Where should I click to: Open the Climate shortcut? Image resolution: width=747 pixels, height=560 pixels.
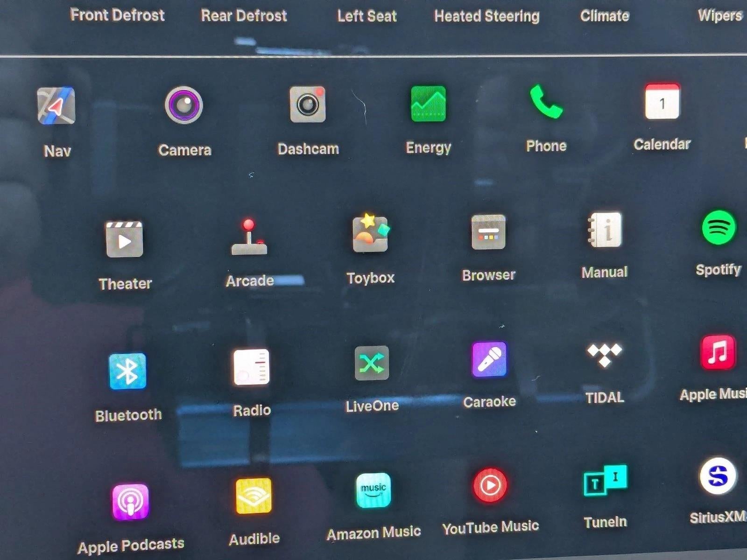(x=605, y=16)
